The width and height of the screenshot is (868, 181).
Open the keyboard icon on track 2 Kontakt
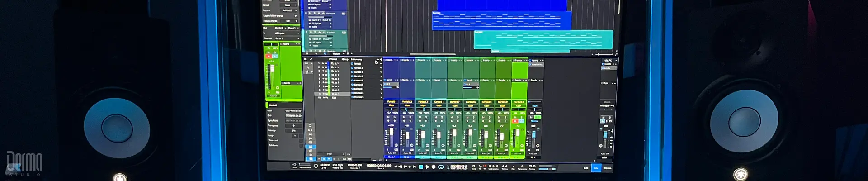(344, 14)
